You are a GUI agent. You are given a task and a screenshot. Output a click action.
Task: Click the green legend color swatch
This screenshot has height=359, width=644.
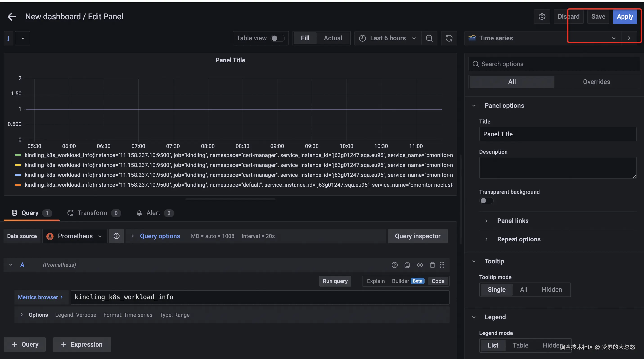[18, 155]
